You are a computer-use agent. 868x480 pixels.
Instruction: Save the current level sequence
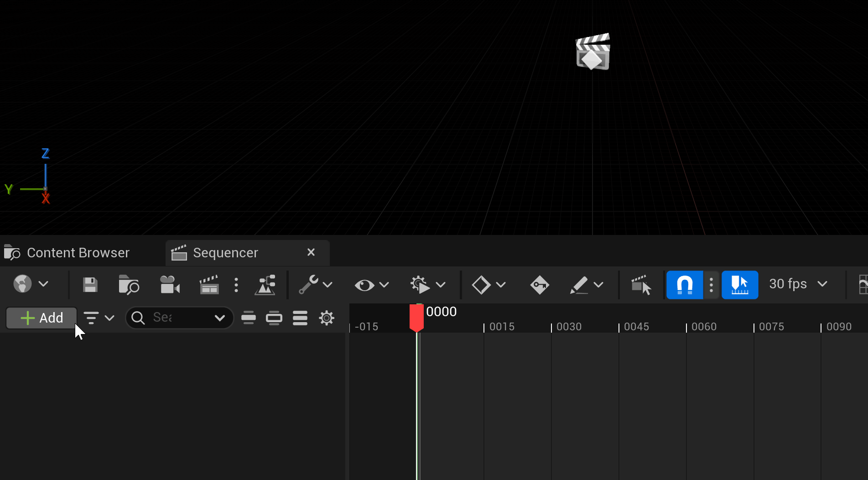[90, 285]
